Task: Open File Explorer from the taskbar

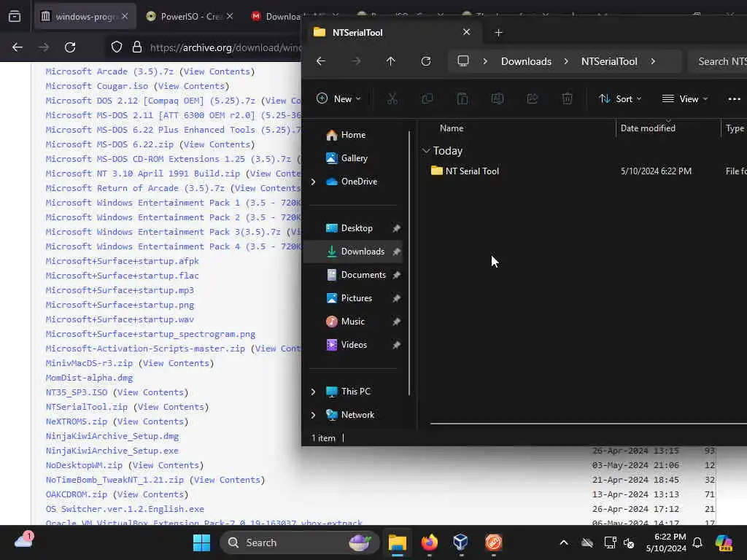Action: tap(398, 542)
